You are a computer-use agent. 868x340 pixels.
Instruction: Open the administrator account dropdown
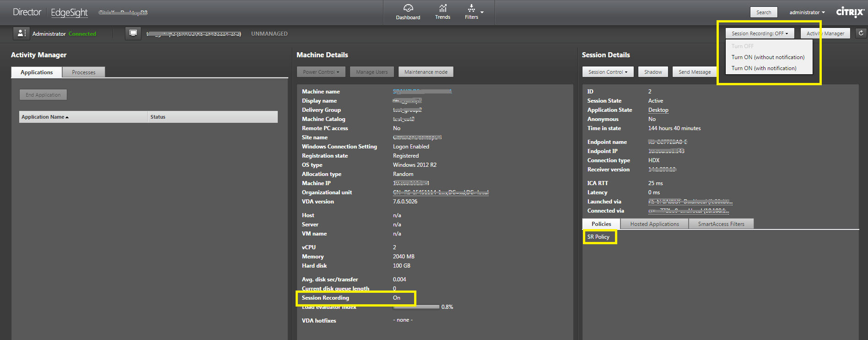click(x=807, y=12)
